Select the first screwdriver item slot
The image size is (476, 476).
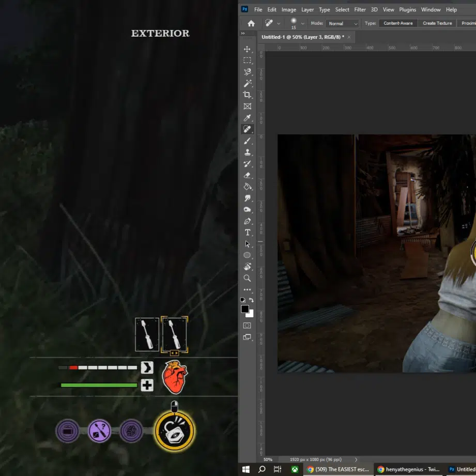coord(147,334)
